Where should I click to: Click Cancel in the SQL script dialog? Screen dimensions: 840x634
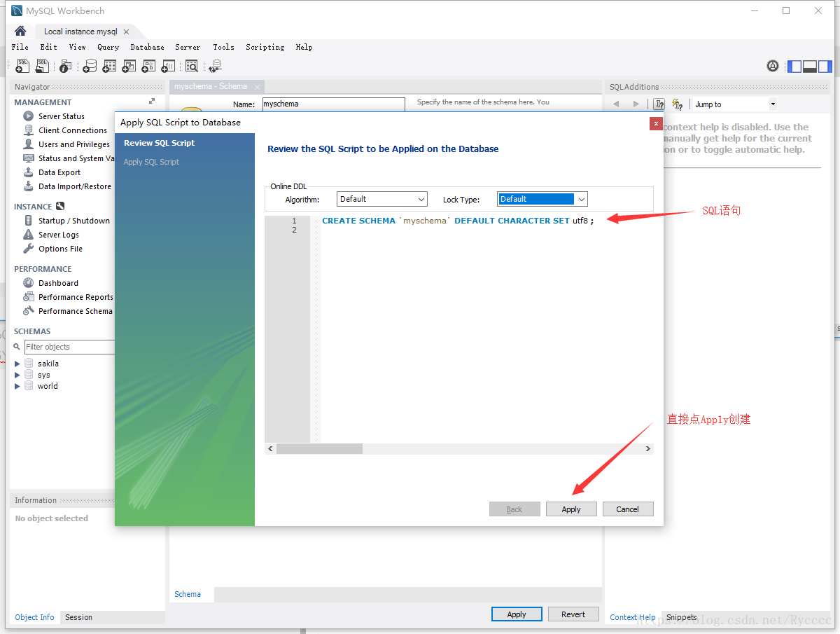pos(628,509)
